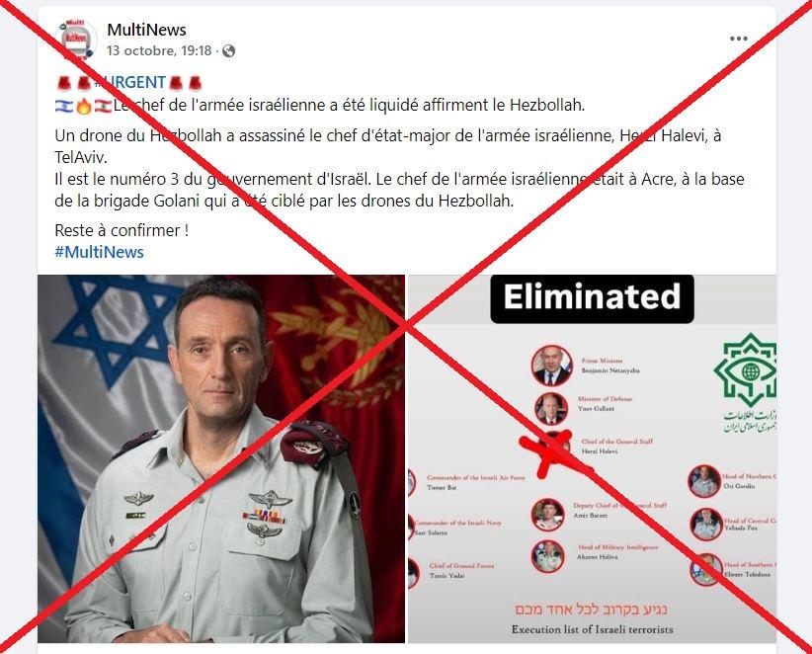Click the Lebanese flag emoji
The image size is (812, 654).
103,106
